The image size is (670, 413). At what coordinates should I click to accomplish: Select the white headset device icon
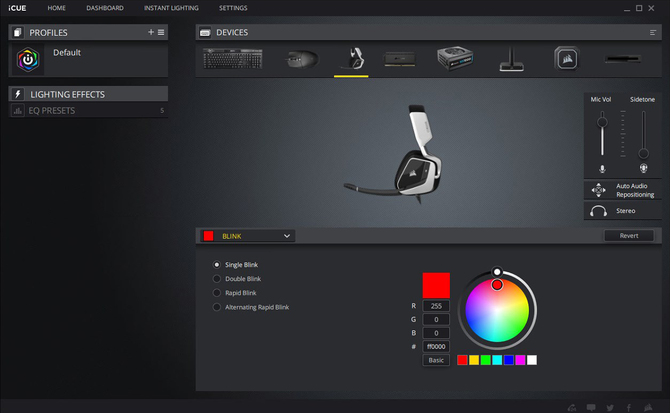pos(354,58)
